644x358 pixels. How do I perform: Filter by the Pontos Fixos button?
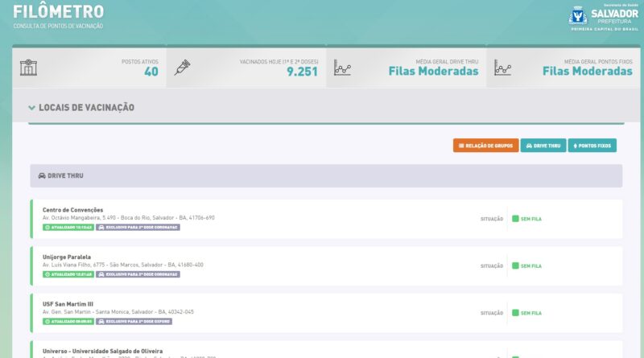pos(592,146)
